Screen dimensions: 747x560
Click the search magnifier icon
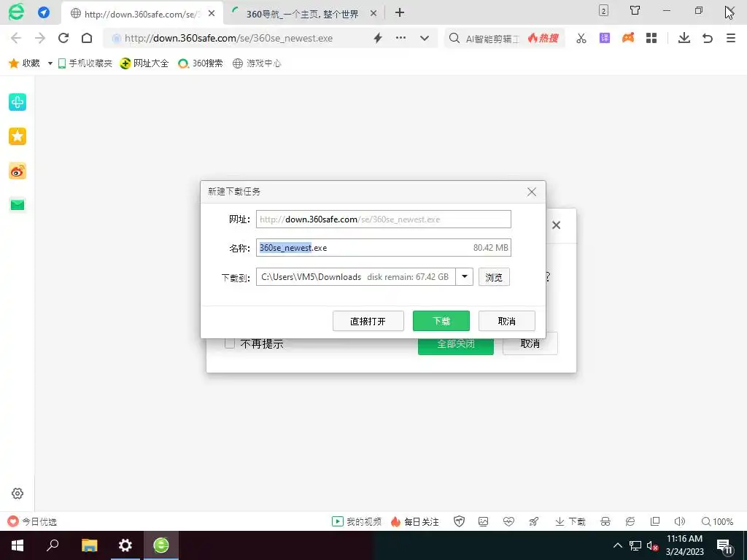pos(454,38)
